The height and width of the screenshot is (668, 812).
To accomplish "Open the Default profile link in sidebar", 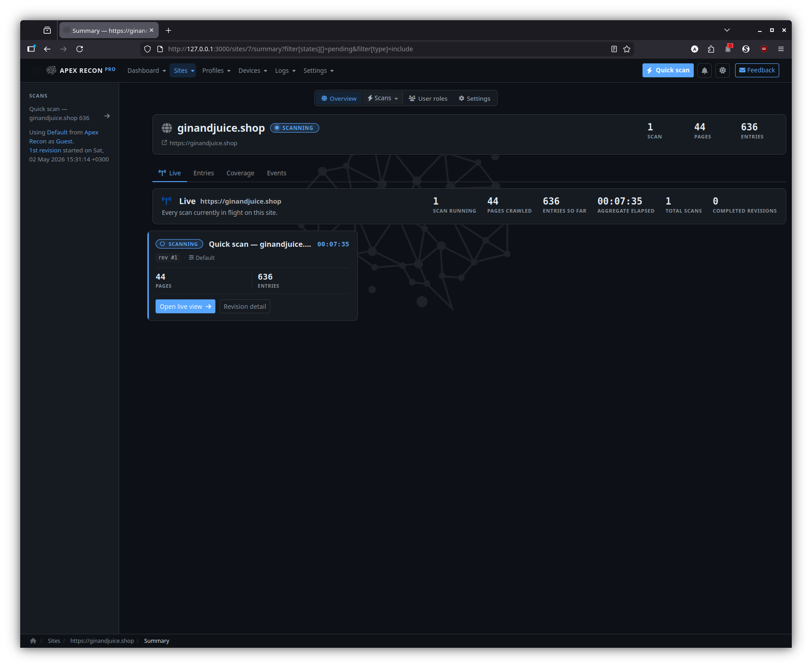I will pos(58,132).
